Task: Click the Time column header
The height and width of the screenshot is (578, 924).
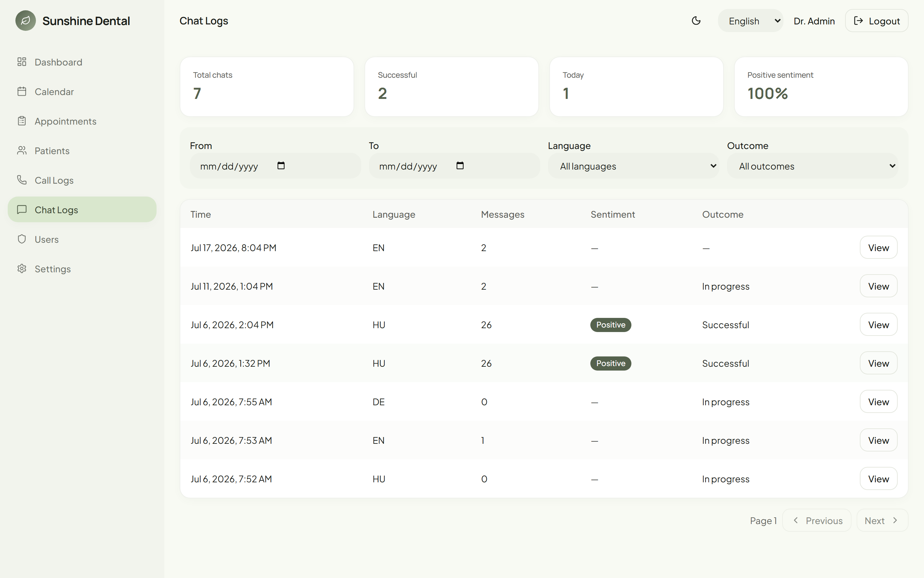Action: click(x=201, y=215)
